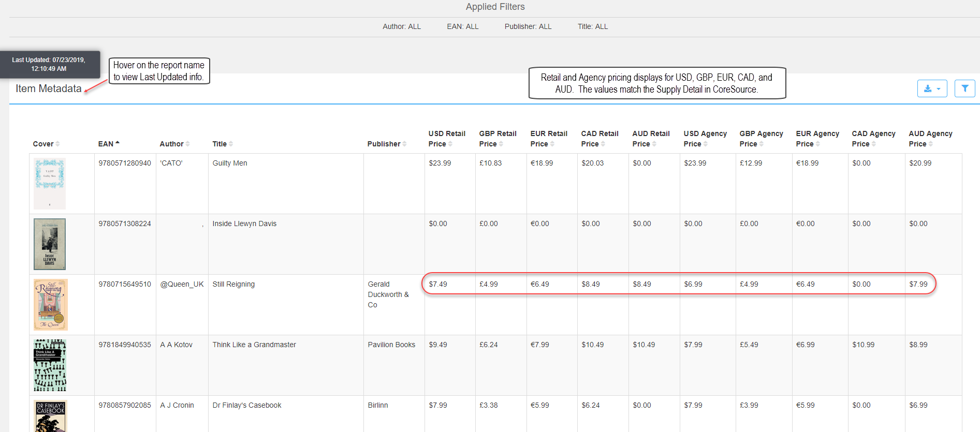Viewport: 980px width, 432px height.
Task: Click the Item Metadata report name
Action: 49,88
